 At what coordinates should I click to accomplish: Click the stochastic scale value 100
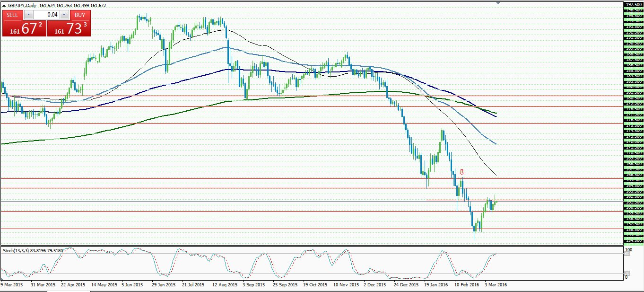628,249
